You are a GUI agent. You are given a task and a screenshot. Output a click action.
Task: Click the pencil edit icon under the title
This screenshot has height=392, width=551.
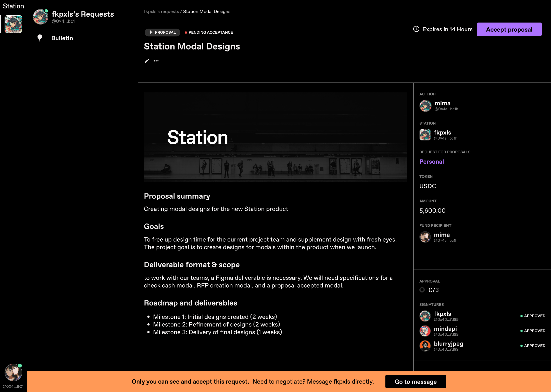[x=147, y=61]
